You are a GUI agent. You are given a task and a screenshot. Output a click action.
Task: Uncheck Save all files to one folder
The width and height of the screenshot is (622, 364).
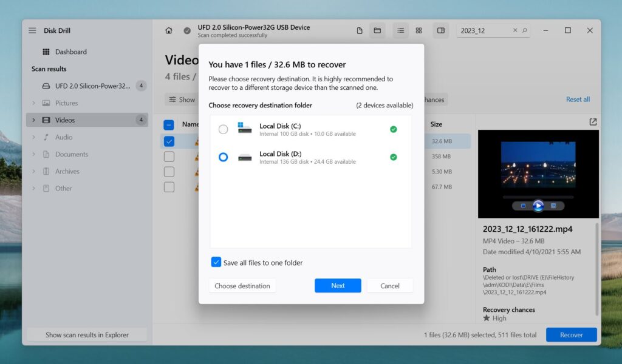click(216, 262)
